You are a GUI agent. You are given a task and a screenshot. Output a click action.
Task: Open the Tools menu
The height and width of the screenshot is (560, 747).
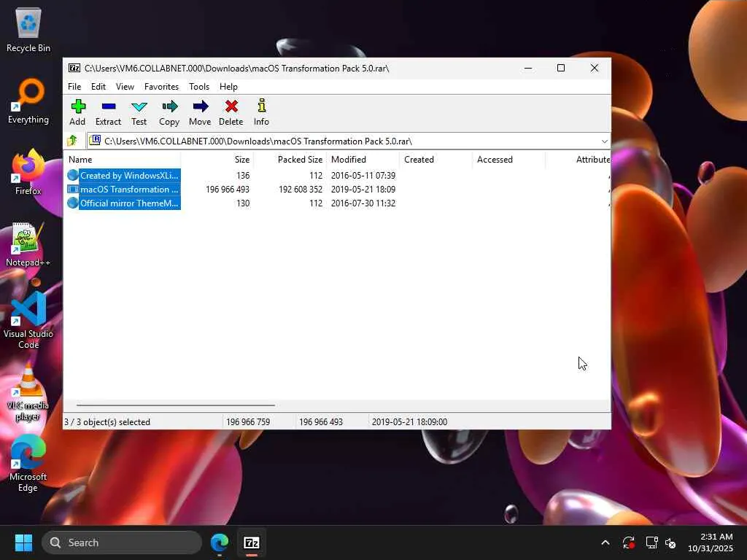coord(199,87)
